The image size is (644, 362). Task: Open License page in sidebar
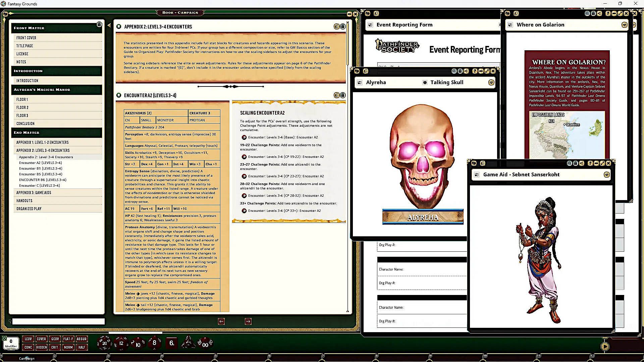tap(58, 54)
